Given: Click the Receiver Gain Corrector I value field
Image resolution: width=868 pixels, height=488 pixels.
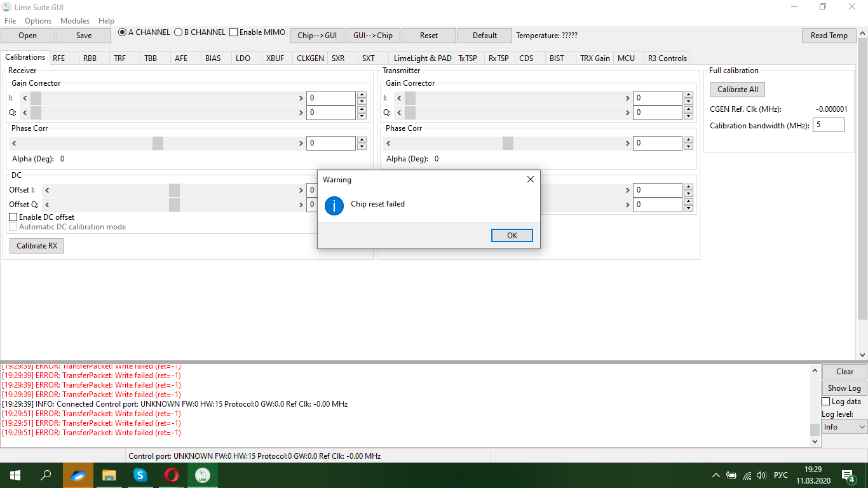Looking at the screenshot, I should pyautogui.click(x=331, y=98).
